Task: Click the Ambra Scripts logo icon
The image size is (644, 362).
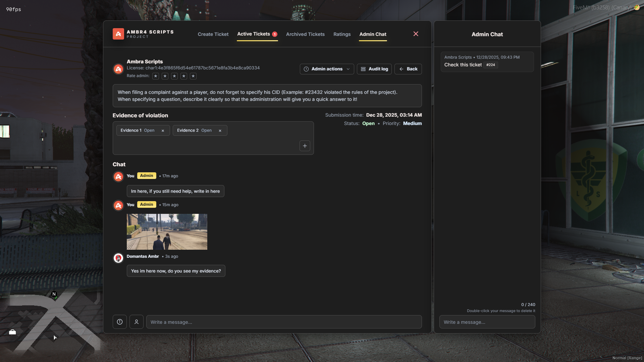Action: click(x=118, y=34)
